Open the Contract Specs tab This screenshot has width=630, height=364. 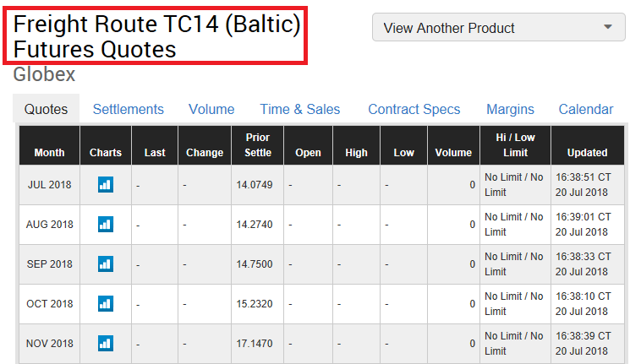[x=414, y=109]
